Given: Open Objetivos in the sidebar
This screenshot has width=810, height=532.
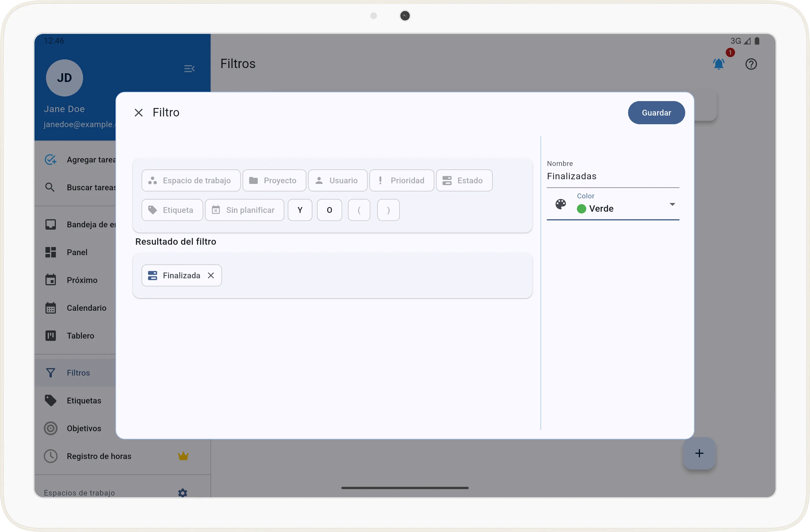Looking at the screenshot, I should (84, 428).
